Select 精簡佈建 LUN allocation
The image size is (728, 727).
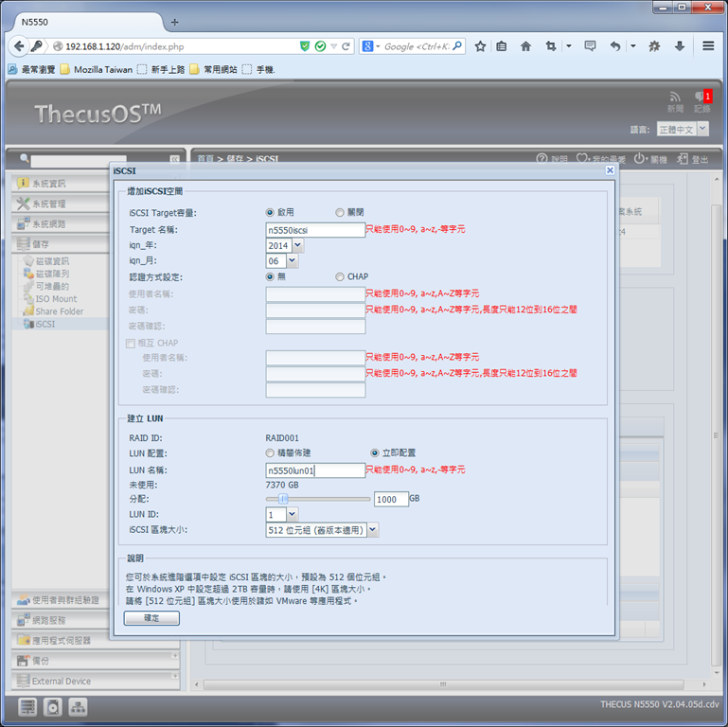click(270, 452)
